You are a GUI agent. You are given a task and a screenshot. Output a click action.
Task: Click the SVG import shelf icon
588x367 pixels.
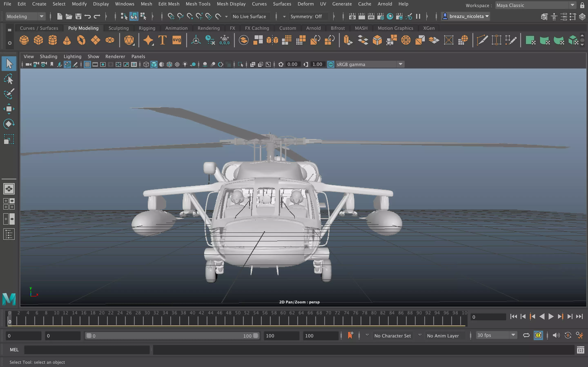[x=177, y=40]
